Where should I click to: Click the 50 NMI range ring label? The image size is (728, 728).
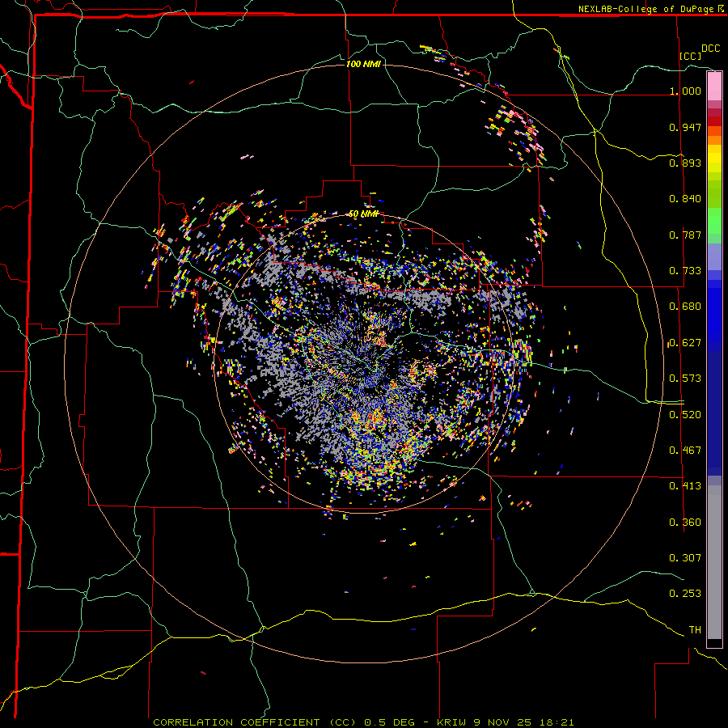point(363,214)
